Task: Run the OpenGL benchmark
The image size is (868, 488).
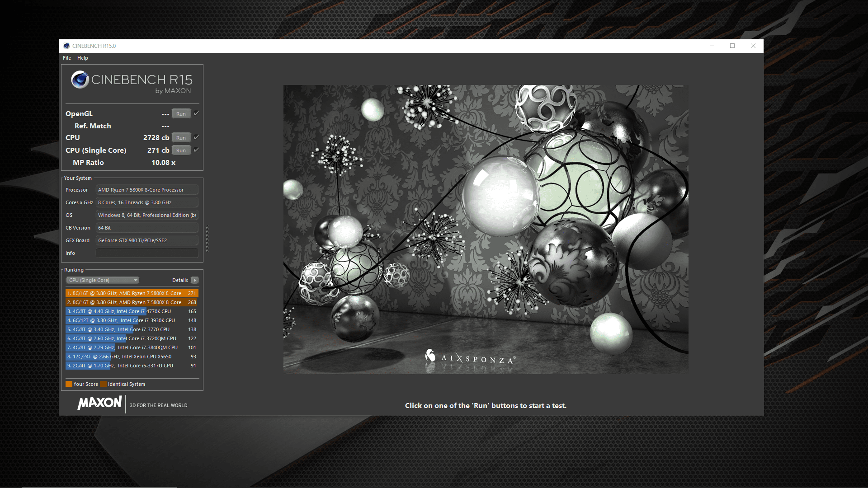Action: pyautogui.click(x=181, y=114)
